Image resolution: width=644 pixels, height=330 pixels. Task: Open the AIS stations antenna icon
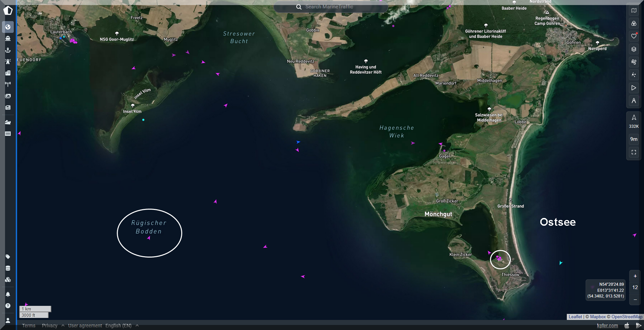point(8,84)
